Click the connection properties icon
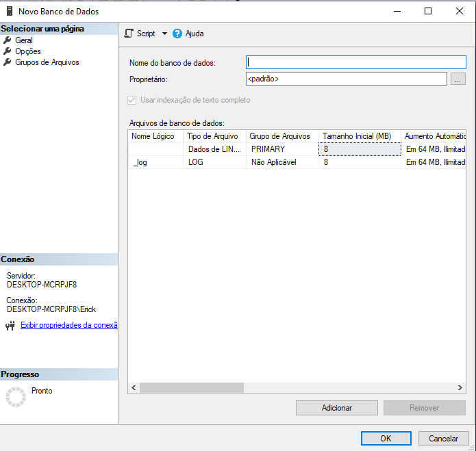The height and width of the screenshot is (451, 476). click(x=10, y=326)
